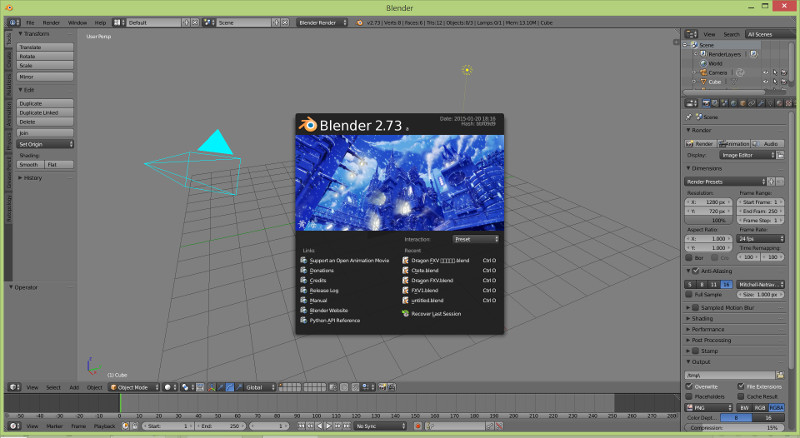Jump to the first frame in timeline
800x438 pixels.
point(301,426)
